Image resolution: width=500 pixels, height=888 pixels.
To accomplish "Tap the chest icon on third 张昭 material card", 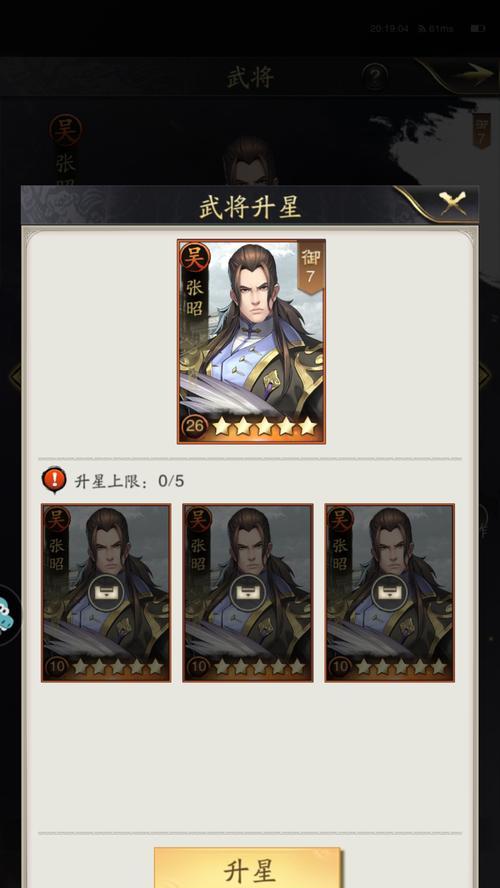I will [390, 593].
